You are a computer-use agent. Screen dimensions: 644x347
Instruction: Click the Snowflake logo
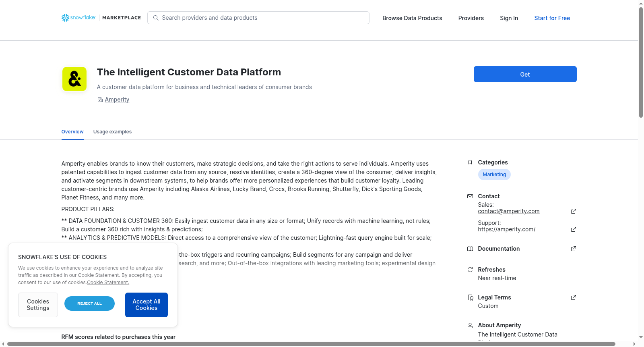click(78, 18)
